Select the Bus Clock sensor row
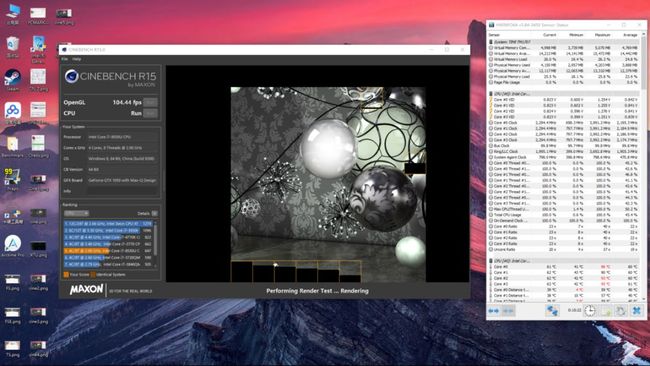The width and height of the screenshot is (650, 366). pyautogui.click(x=564, y=145)
